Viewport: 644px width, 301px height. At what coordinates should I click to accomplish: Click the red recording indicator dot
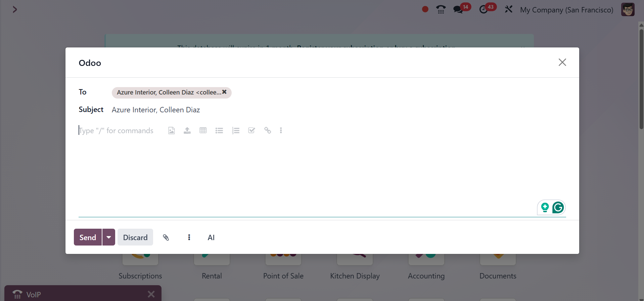425,9
